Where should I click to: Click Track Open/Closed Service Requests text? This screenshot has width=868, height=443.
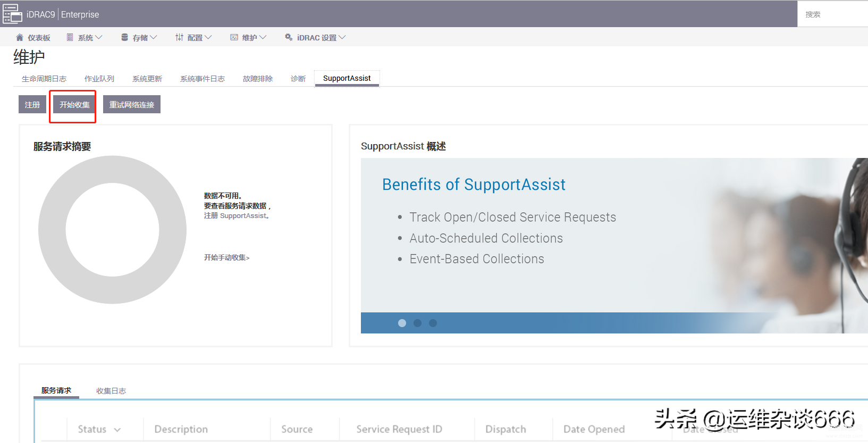513,217
